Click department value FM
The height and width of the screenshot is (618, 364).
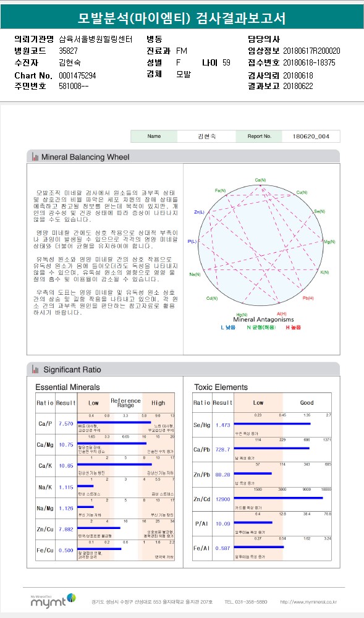tap(182, 51)
